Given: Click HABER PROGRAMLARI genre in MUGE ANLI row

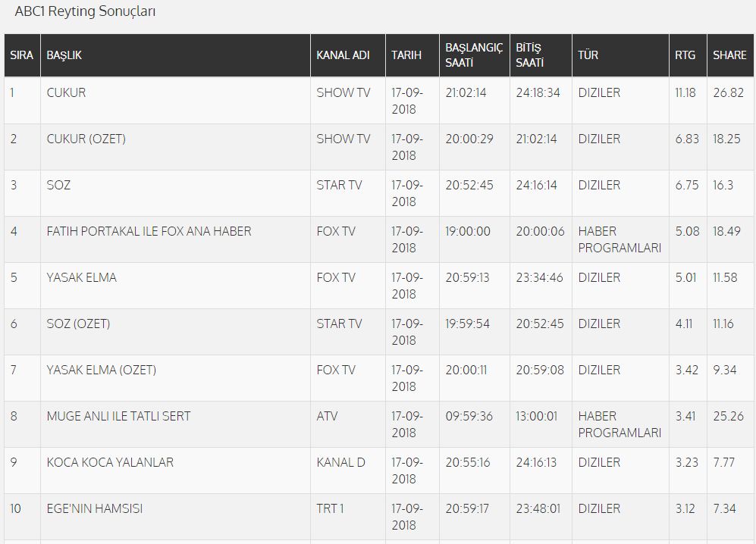Looking at the screenshot, I should (620, 424).
